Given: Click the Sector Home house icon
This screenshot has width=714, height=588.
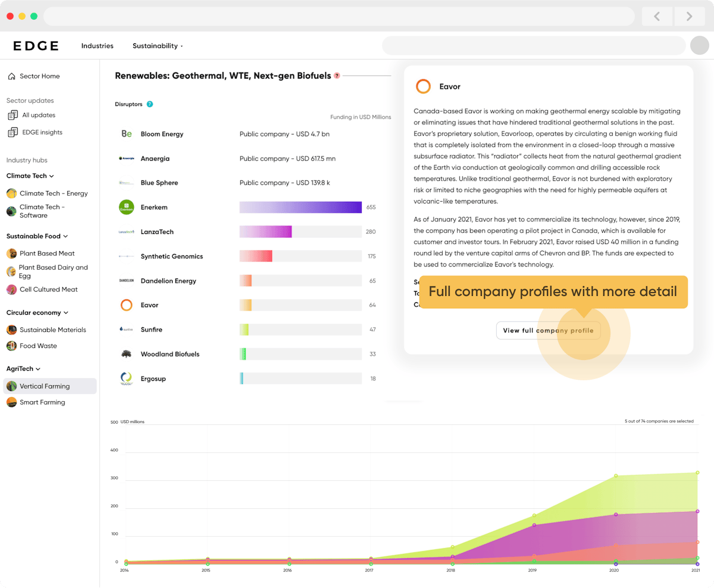Looking at the screenshot, I should click(11, 76).
